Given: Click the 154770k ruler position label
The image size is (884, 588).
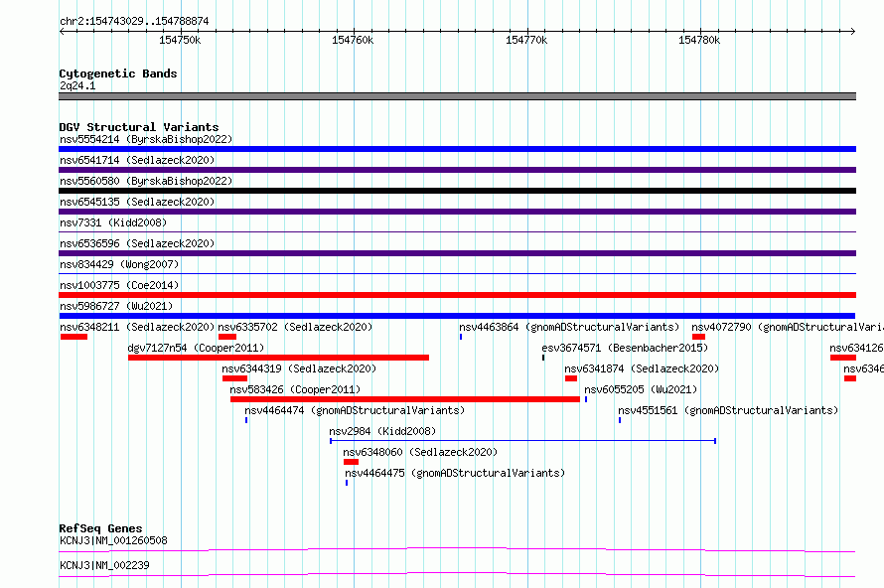Looking at the screenshot, I should [x=526, y=40].
